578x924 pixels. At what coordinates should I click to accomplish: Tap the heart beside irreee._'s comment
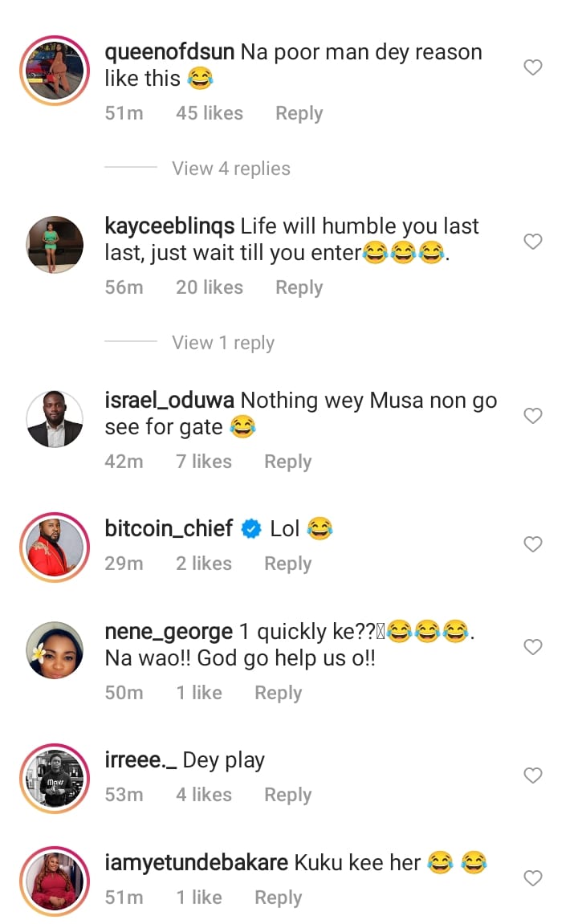coord(533,775)
